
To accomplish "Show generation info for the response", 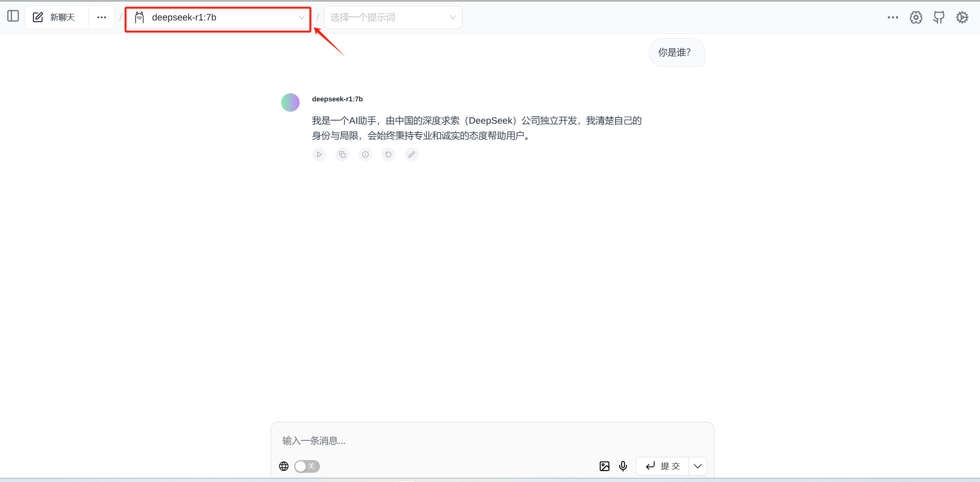I will 365,155.
